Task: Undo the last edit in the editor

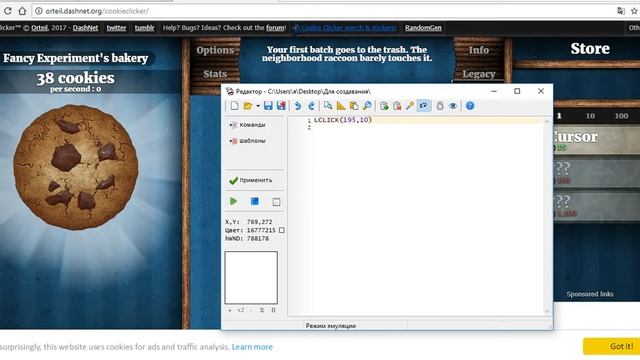Action: pyautogui.click(x=298, y=106)
